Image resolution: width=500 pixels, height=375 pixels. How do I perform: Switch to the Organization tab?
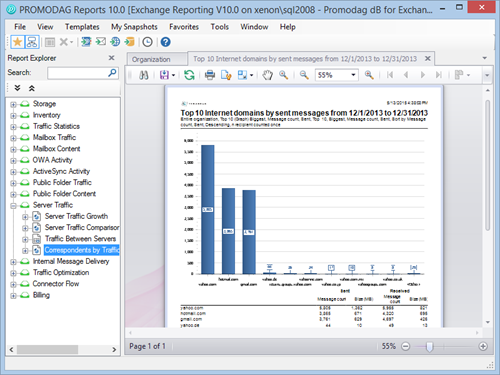151,59
